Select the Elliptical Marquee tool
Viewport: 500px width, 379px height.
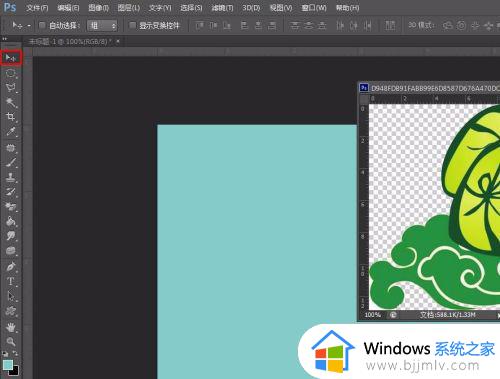click(x=11, y=73)
